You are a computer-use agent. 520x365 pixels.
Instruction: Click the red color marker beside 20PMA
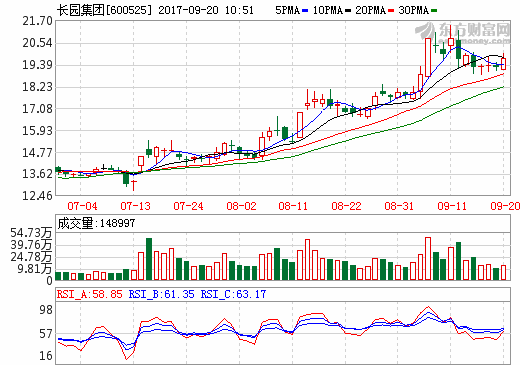pyautogui.click(x=391, y=11)
